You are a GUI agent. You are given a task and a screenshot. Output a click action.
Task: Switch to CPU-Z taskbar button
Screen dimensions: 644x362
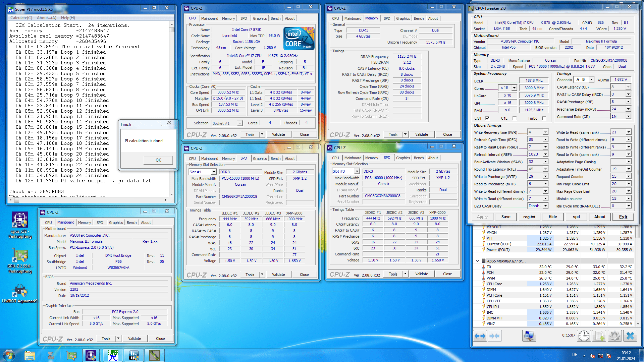point(91,355)
